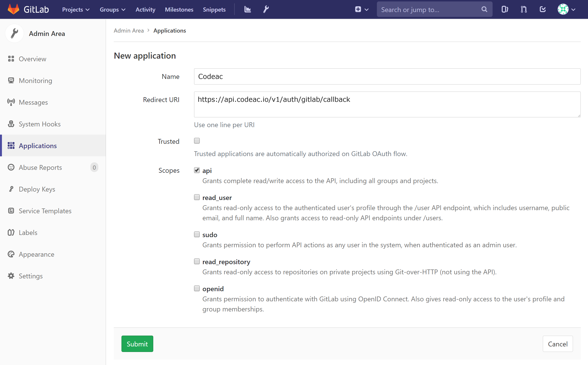This screenshot has height=365, width=588.
Task: Open Deploy Keys from the sidebar
Action: pyautogui.click(x=37, y=189)
